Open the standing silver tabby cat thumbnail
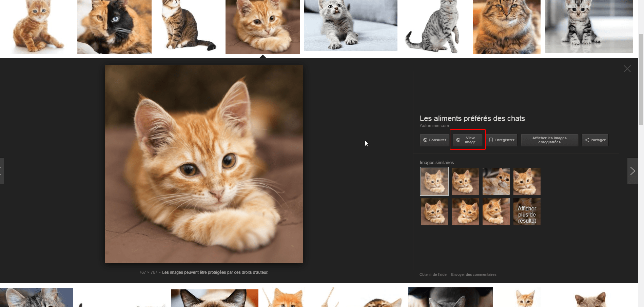 pos(435,27)
